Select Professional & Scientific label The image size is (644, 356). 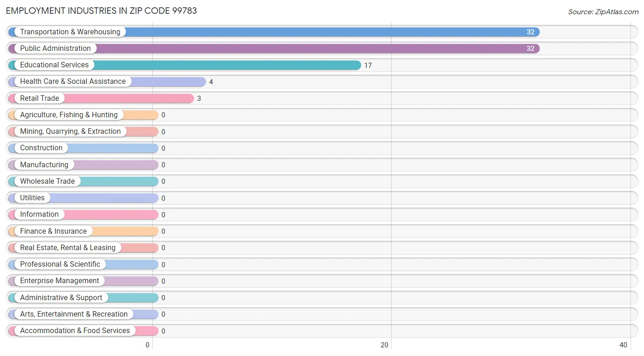60,264
